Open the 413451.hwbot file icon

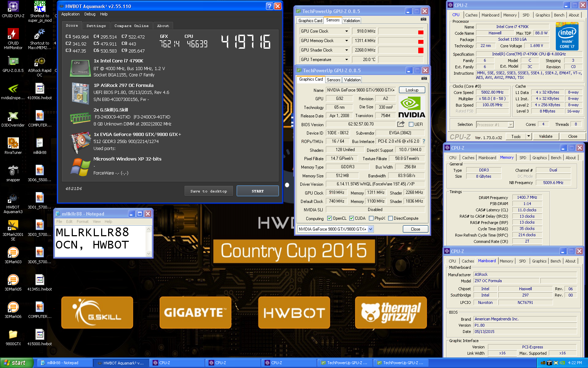tap(40, 283)
